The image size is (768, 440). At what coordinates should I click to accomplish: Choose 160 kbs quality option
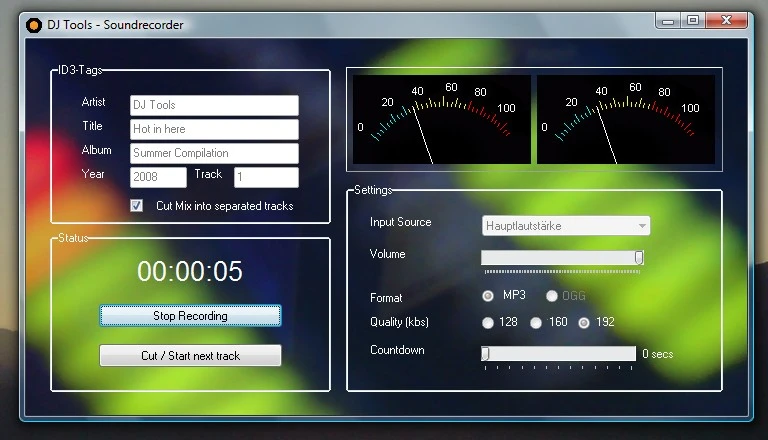pyautogui.click(x=536, y=323)
